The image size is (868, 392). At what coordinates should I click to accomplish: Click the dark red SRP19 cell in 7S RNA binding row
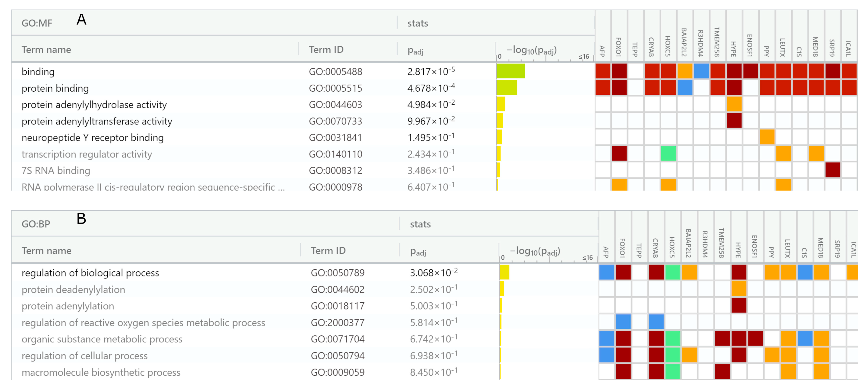tap(833, 170)
